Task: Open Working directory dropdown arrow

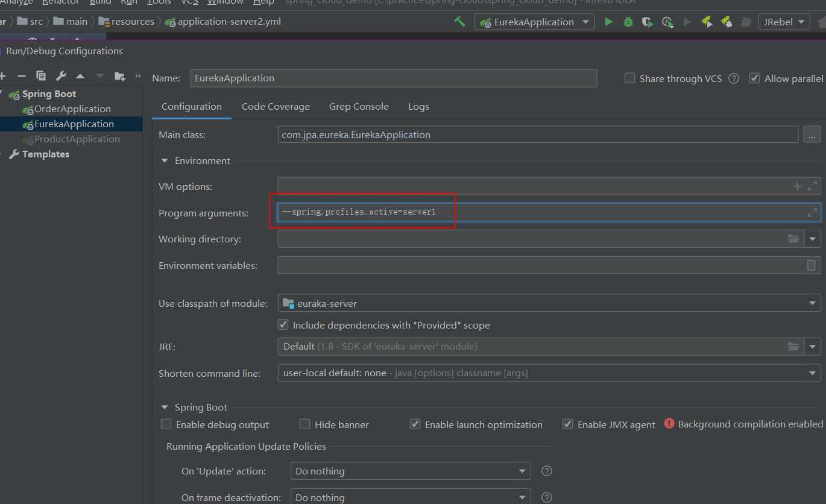Action: coord(813,239)
